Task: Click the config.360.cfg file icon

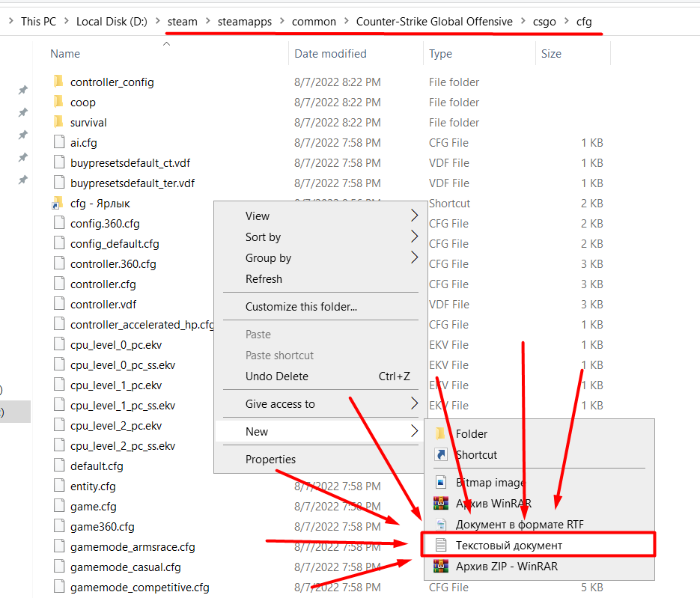Action: point(59,223)
